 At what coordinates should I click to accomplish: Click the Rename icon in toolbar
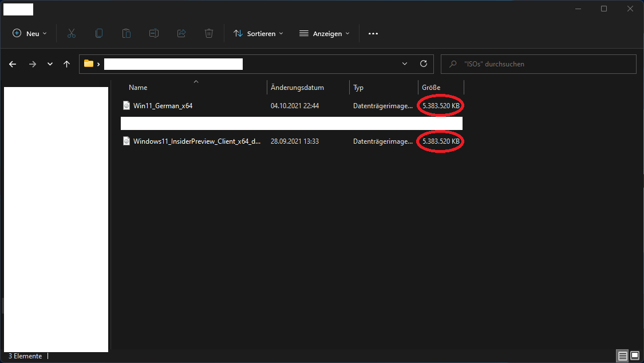point(154,34)
